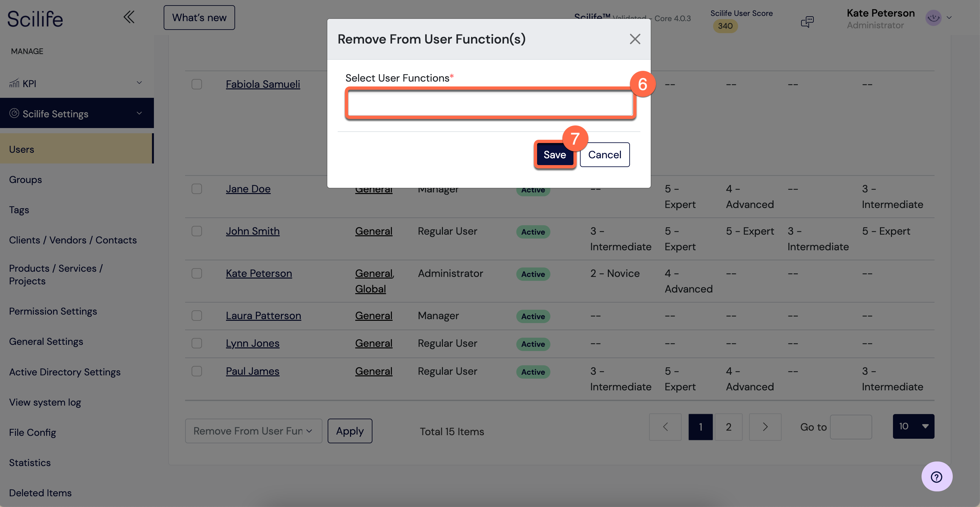
Task: Open the chat messages icon
Action: tap(807, 21)
